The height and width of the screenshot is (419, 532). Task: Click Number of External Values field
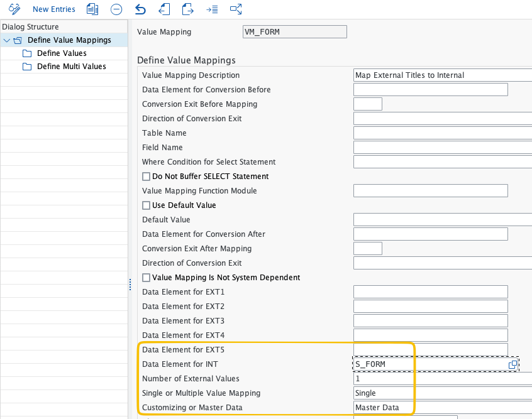[x=443, y=379]
